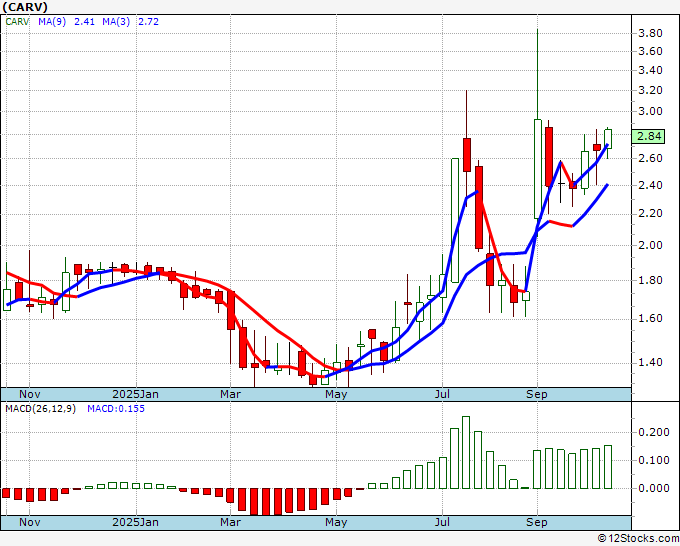
Task: Click the 0.200 MACD axis label
Action: 652,433
